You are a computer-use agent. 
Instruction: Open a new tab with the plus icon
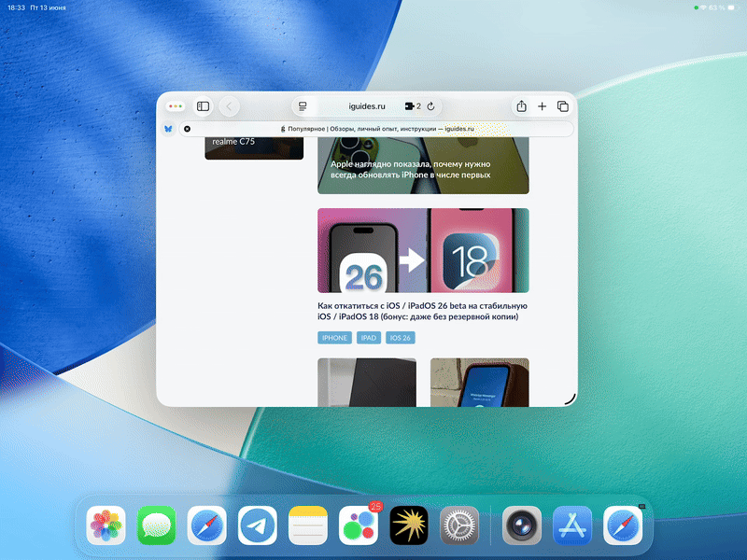(x=542, y=105)
